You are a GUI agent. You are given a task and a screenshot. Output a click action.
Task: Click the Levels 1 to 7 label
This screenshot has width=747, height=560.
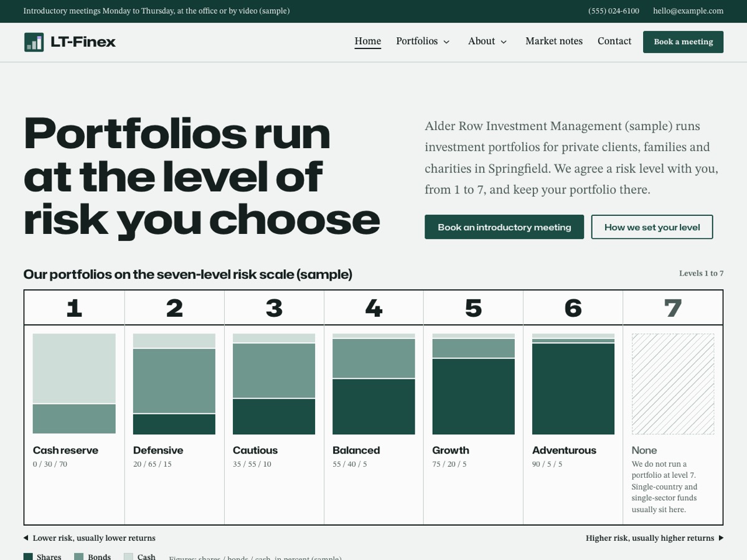[701, 273]
